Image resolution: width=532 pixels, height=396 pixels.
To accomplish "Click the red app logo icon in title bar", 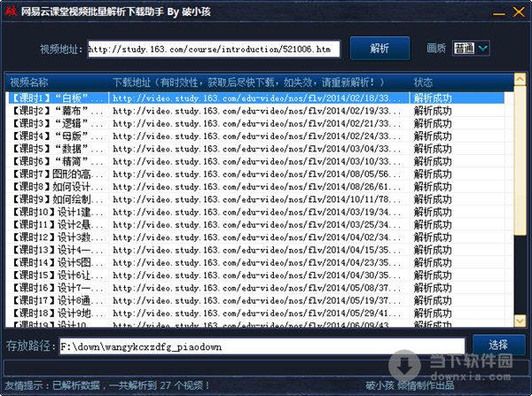I will point(11,12).
